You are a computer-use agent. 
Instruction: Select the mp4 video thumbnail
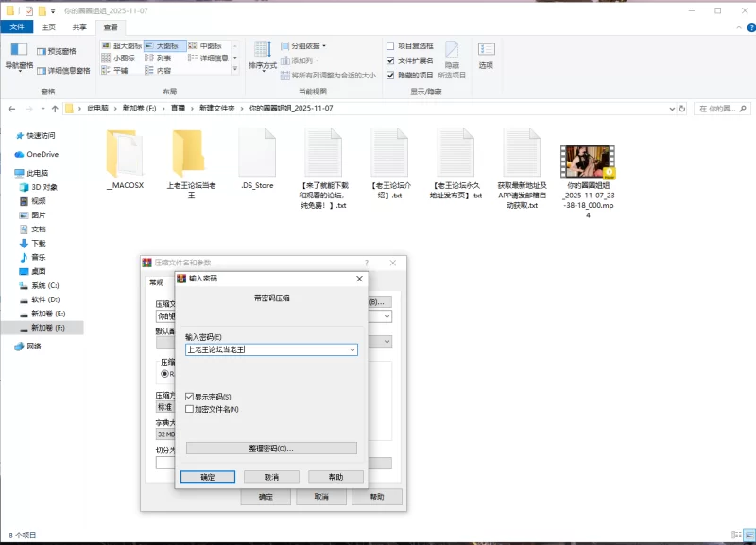coord(587,162)
